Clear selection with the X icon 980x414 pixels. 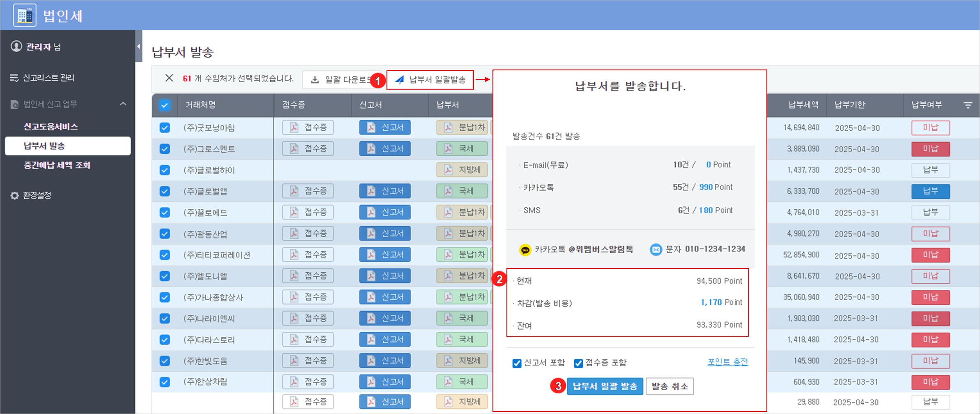pos(169,78)
